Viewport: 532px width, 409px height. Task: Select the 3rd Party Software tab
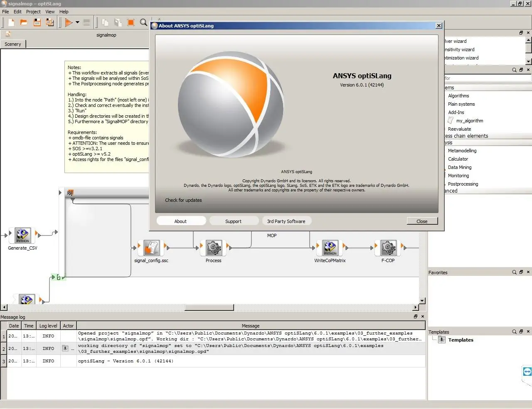tap(286, 221)
